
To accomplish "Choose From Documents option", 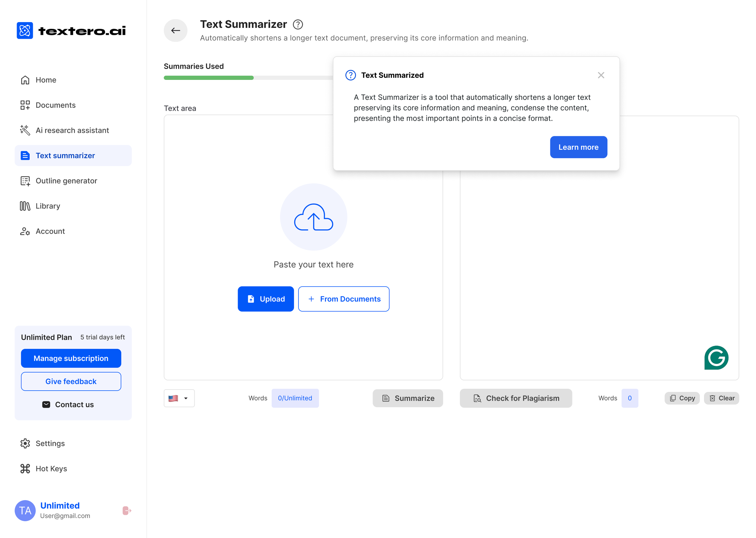I will 344,299.
